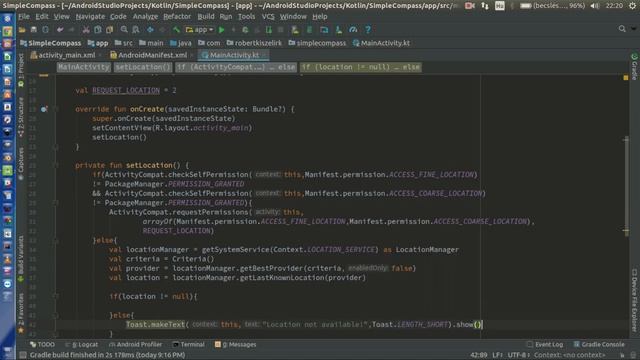Open the 0: Messages tool window button
Screen dimensions: 640x360
pyautogui.click(x=236, y=344)
